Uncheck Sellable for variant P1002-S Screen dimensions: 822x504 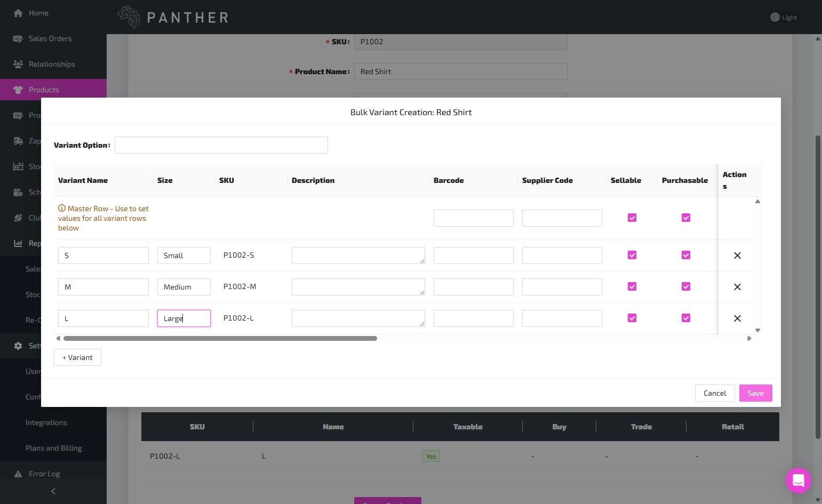coord(632,255)
